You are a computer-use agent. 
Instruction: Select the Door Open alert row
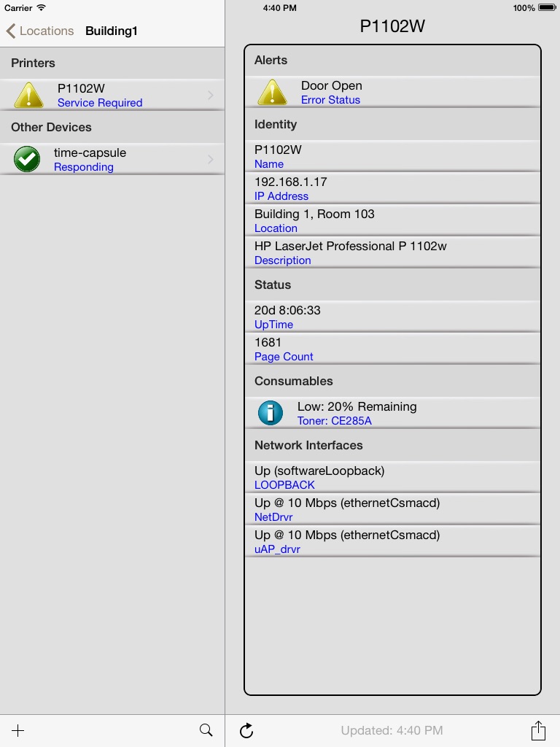pos(392,92)
